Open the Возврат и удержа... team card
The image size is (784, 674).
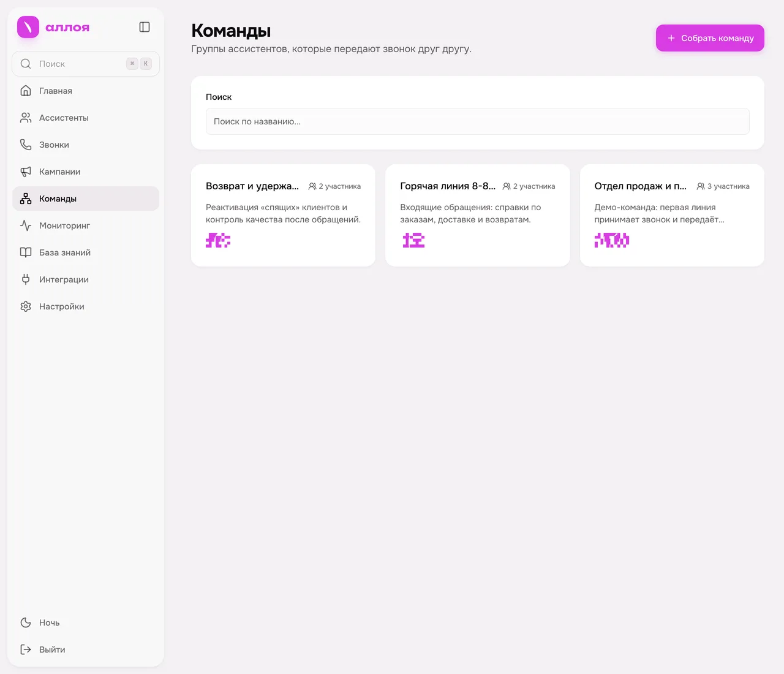tap(283, 215)
